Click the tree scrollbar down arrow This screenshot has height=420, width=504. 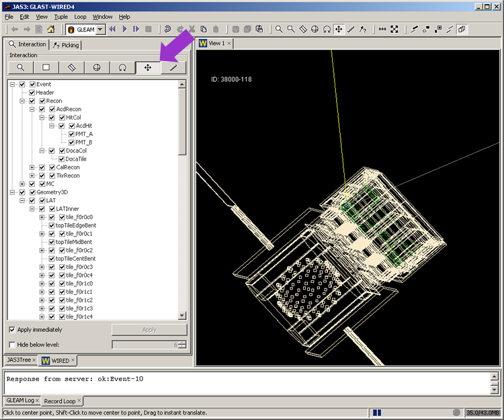[x=182, y=315]
